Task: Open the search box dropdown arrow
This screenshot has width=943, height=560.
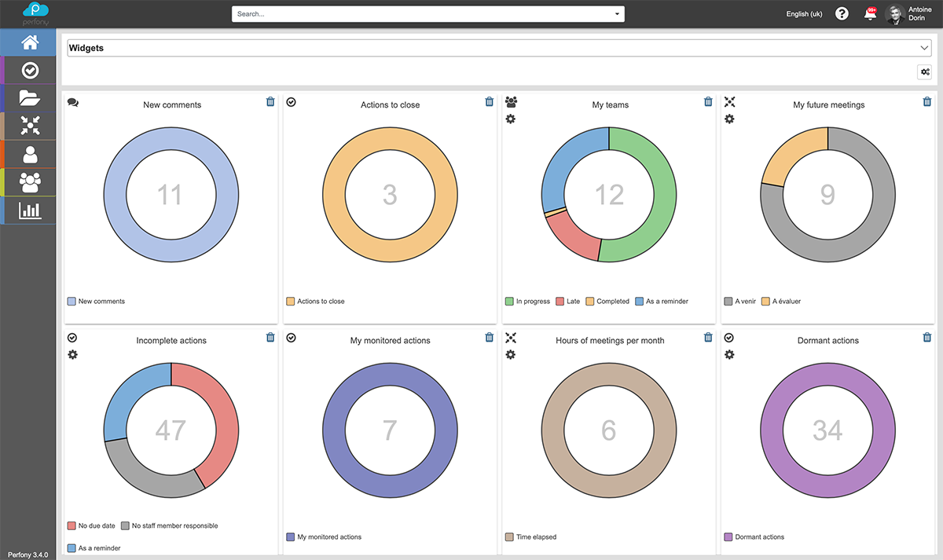Action: click(618, 14)
